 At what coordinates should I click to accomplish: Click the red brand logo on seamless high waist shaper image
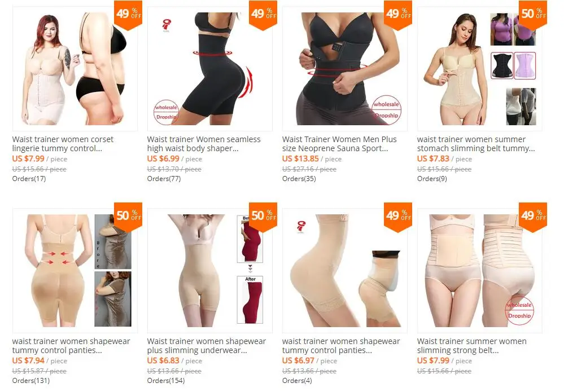point(166,26)
